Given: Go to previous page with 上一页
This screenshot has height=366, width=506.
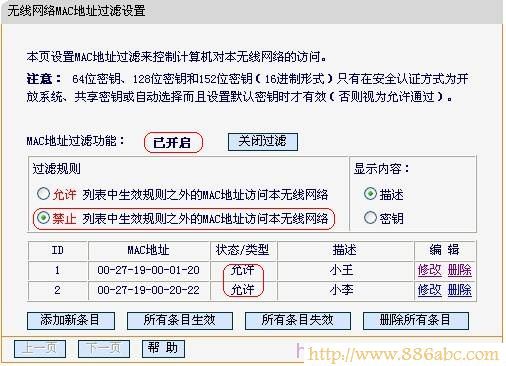Looking at the screenshot, I should coord(40,349).
